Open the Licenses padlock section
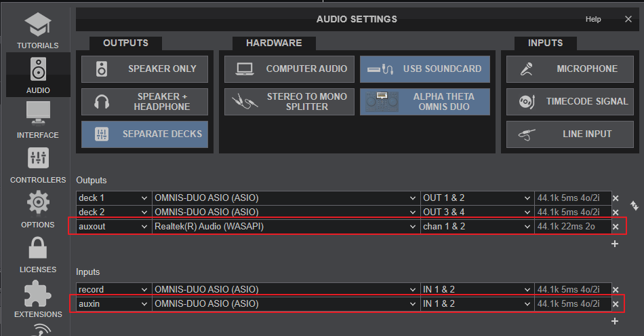Viewport: 644px width, 336px height. coord(37,255)
